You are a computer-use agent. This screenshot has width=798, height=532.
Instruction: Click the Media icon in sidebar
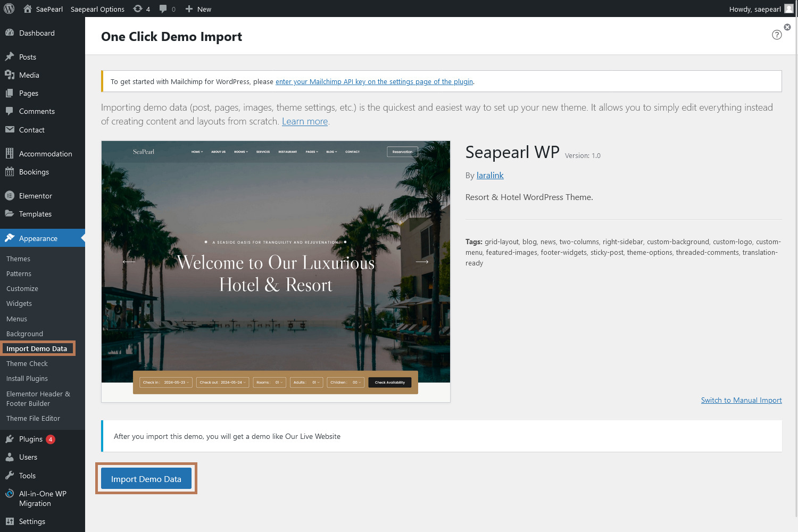coord(10,75)
